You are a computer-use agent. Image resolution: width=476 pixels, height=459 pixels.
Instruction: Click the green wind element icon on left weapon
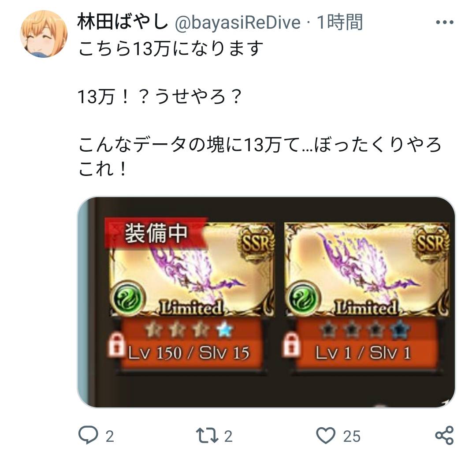point(128,298)
